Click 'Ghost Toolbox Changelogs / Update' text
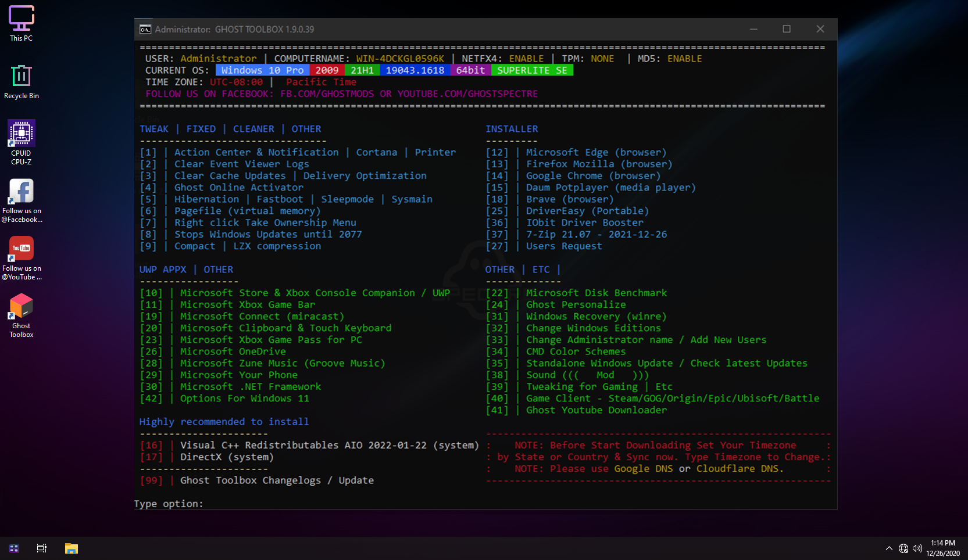The image size is (968, 560). [x=277, y=480]
